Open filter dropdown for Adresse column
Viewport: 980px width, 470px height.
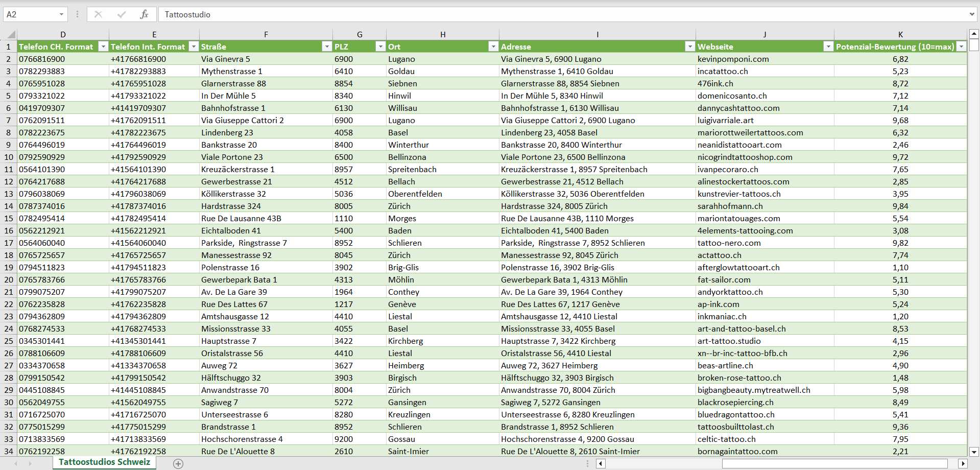690,46
